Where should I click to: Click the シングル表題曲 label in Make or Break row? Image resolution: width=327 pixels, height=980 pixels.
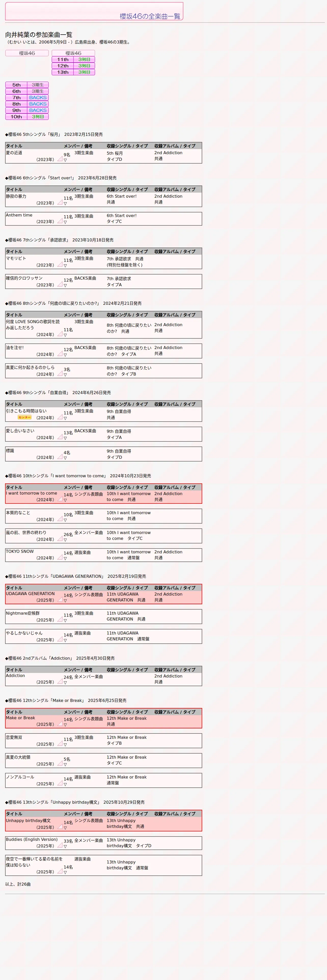(89, 719)
